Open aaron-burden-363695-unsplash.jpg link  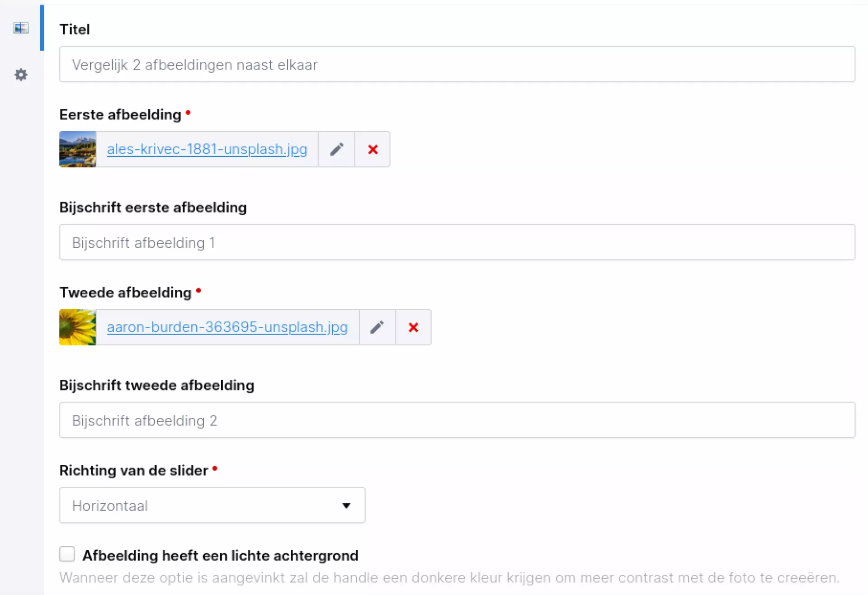coord(227,327)
